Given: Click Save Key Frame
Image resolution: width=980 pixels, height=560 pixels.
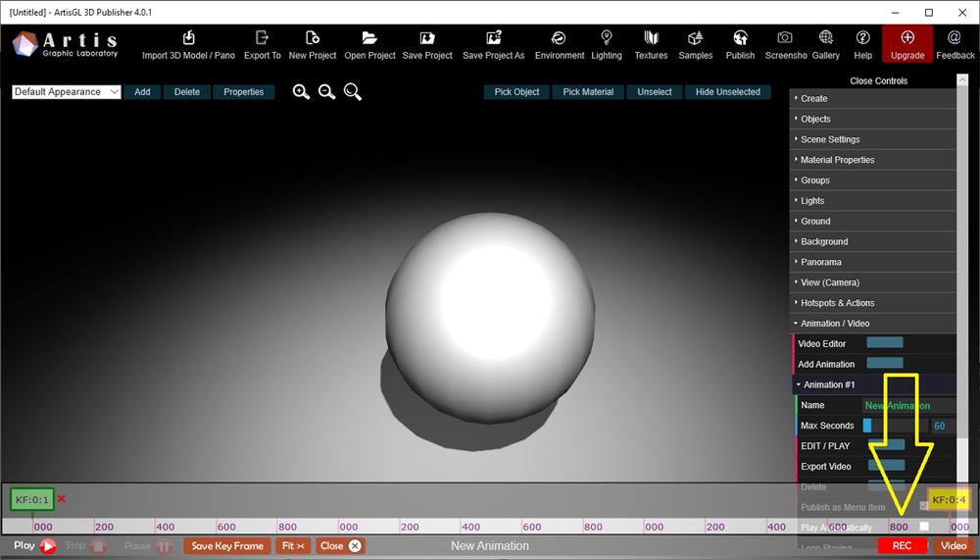Looking at the screenshot, I should (x=227, y=545).
